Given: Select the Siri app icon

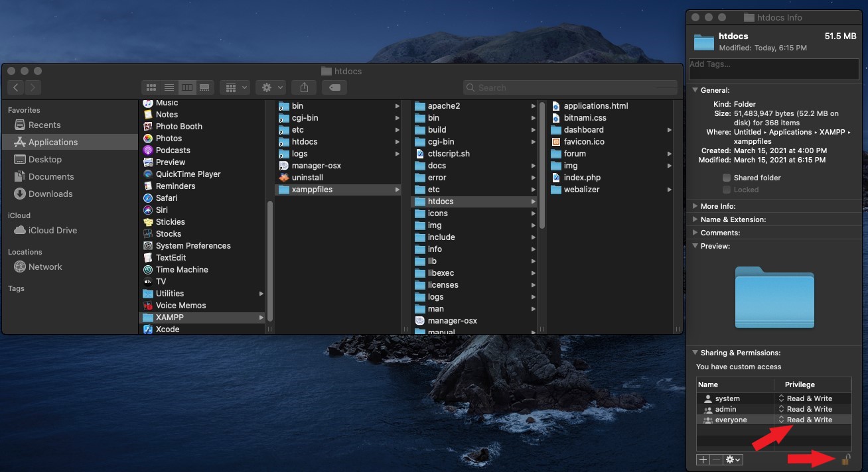Looking at the screenshot, I should (148, 209).
